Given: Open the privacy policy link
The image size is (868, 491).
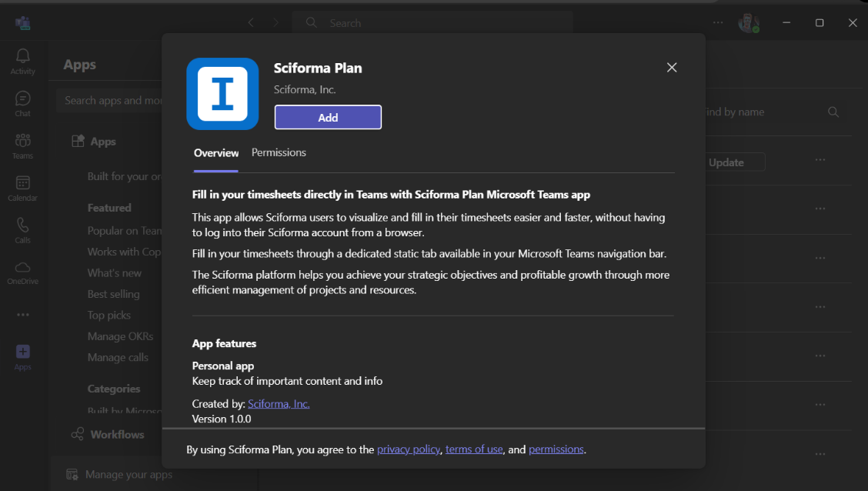Looking at the screenshot, I should point(409,449).
